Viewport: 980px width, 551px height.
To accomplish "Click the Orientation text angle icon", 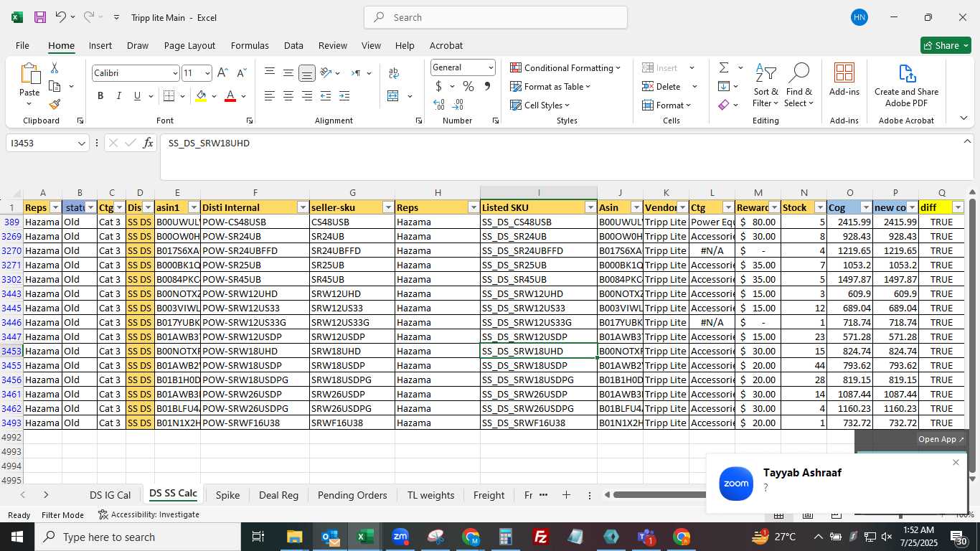I will (326, 73).
